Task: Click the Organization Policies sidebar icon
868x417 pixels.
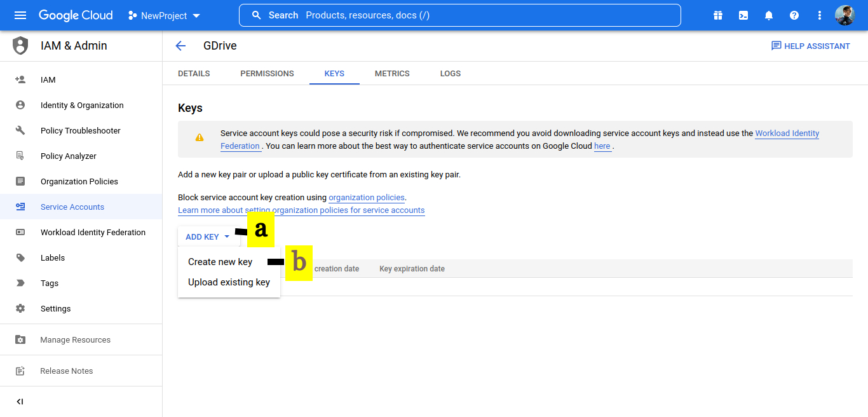Action: (20, 181)
